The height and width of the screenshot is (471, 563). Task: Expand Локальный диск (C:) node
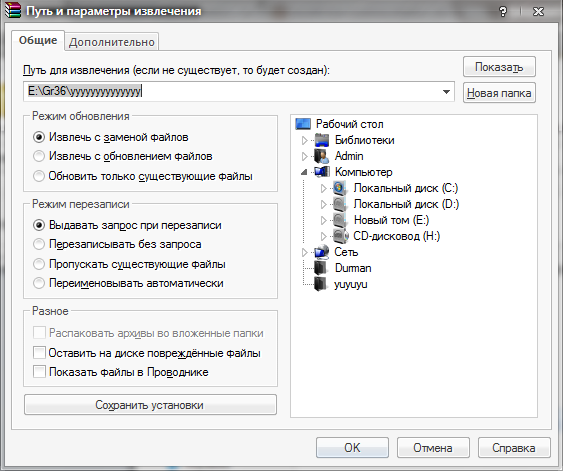[x=323, y=188]
